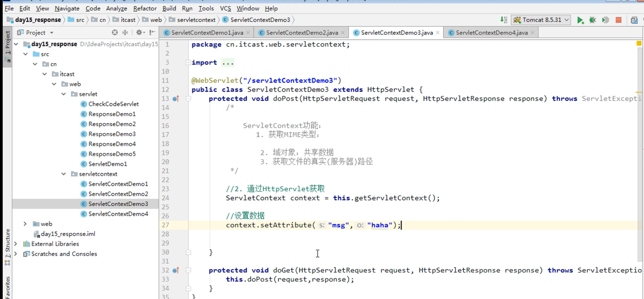Open Project panel settings gear
The height and width of the screenshot is (299, 644).
coord(139,33)
